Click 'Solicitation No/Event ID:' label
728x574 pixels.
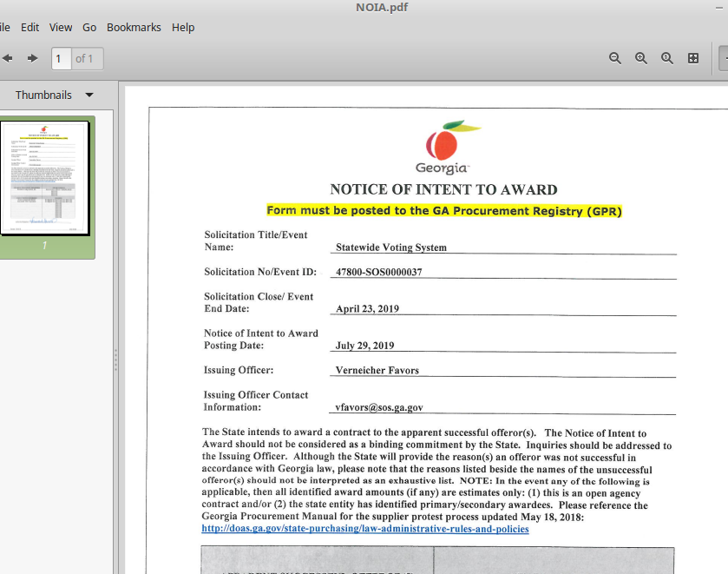coord(260,272)
